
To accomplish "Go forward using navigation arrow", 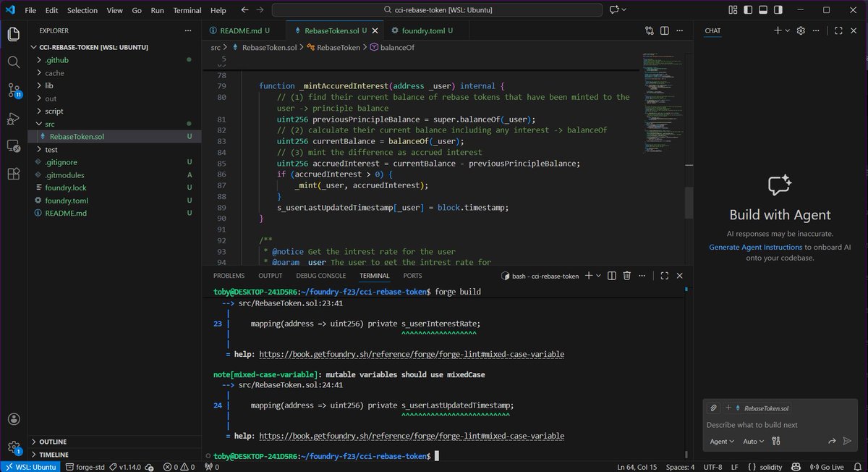I will 260,10.
